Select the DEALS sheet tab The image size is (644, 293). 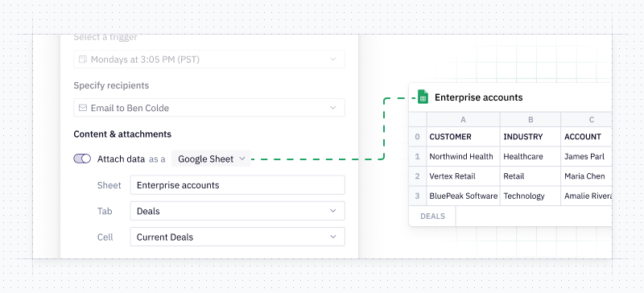432,217
